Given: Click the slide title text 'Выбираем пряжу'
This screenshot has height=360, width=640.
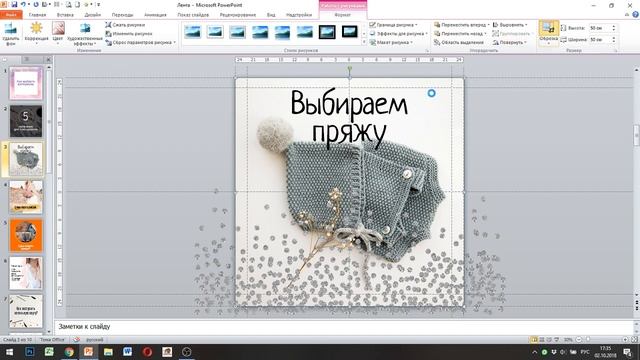Looking at the screenshot, I should [x=349, y=118].
